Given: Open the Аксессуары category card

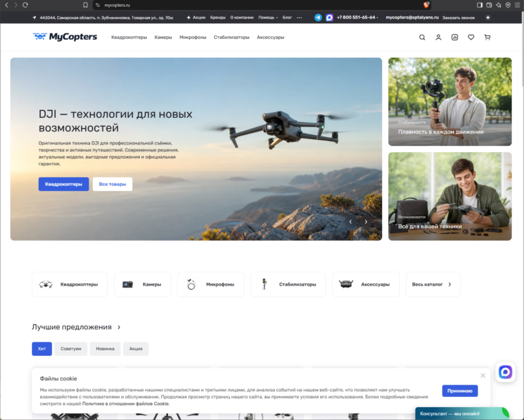Looking at the screenshot, I should [366, 284].
